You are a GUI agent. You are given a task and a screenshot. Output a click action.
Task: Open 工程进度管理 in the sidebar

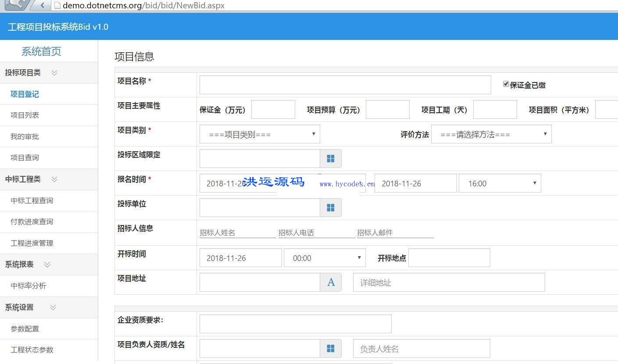click(32, 243)
